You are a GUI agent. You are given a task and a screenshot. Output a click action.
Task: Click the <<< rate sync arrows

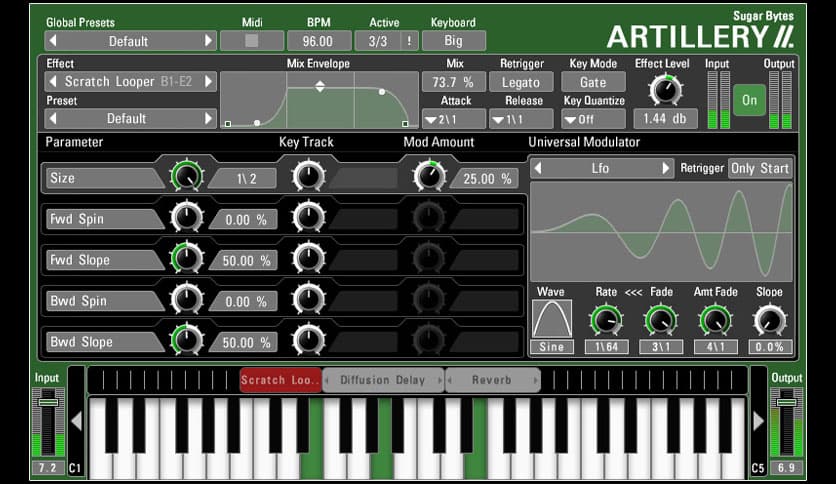point(633,292)
